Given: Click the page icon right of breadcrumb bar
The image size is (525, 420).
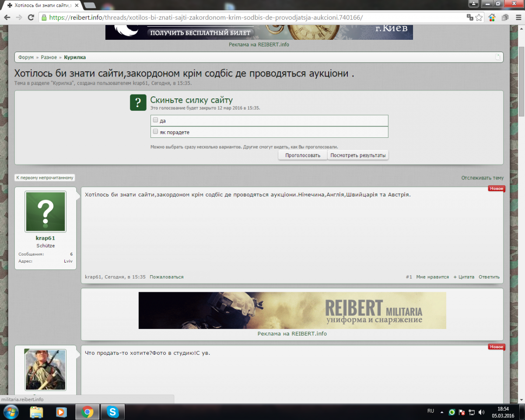Looking at the screenshot, I should click(x=497, y=57).
